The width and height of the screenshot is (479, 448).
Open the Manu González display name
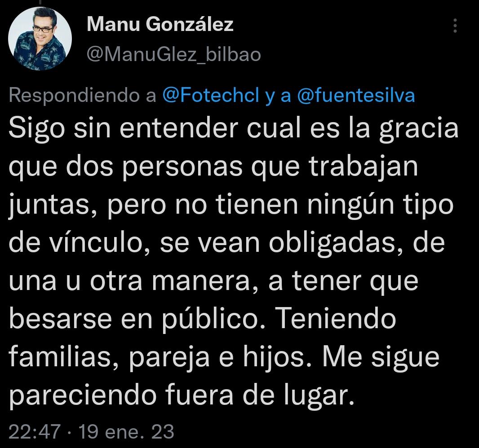coord(160,24)
